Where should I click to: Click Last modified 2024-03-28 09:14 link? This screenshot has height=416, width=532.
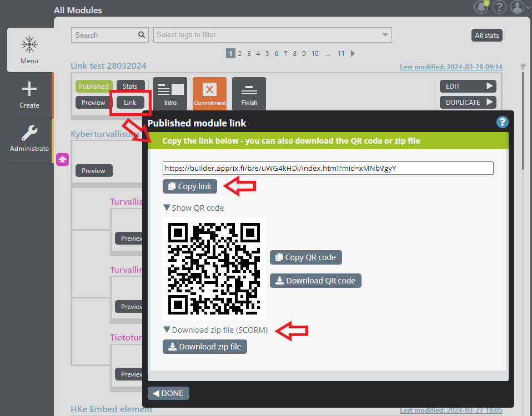click(451, 67)
